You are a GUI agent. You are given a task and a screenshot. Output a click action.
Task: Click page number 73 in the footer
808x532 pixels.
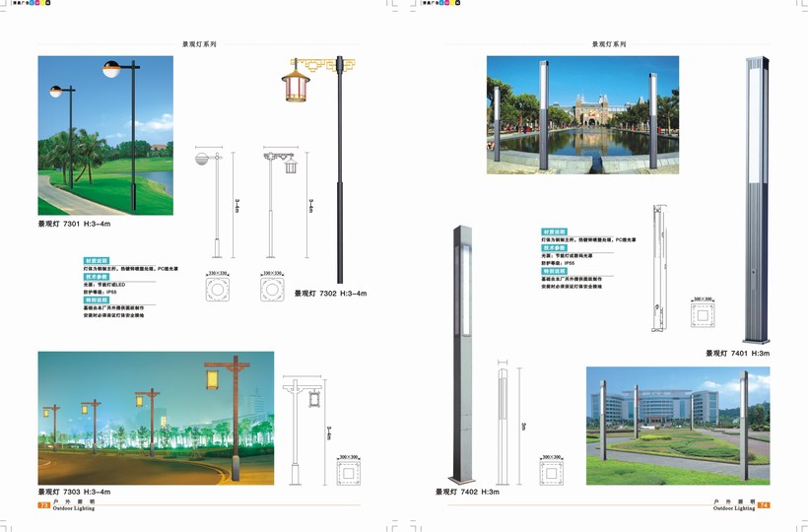(43, 505)
